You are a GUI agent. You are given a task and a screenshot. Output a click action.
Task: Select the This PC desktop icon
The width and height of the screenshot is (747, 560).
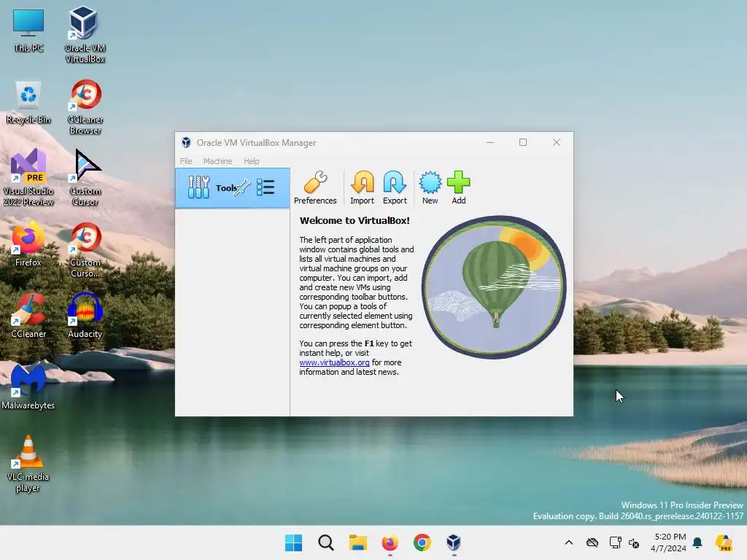click(28, 30)
